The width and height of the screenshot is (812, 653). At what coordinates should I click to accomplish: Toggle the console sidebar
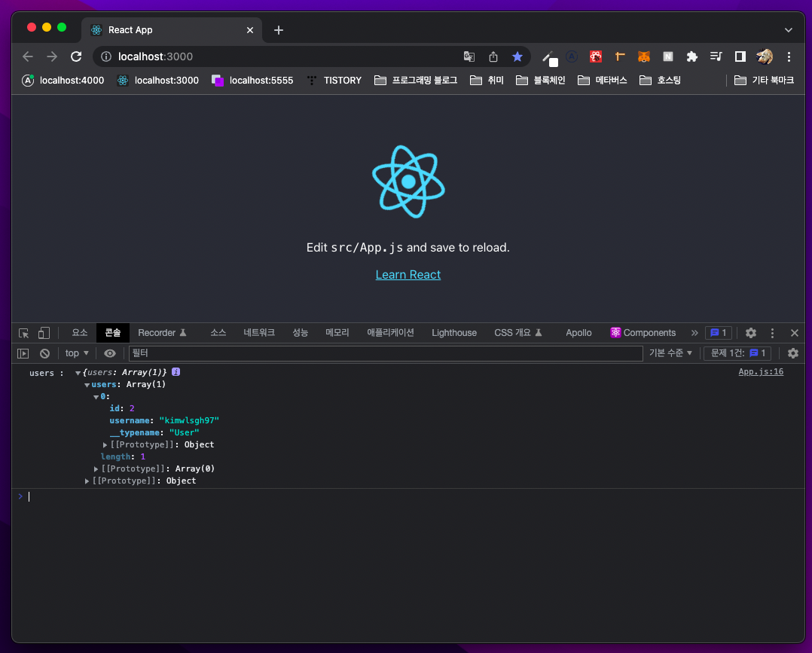(x=23, y=353)
